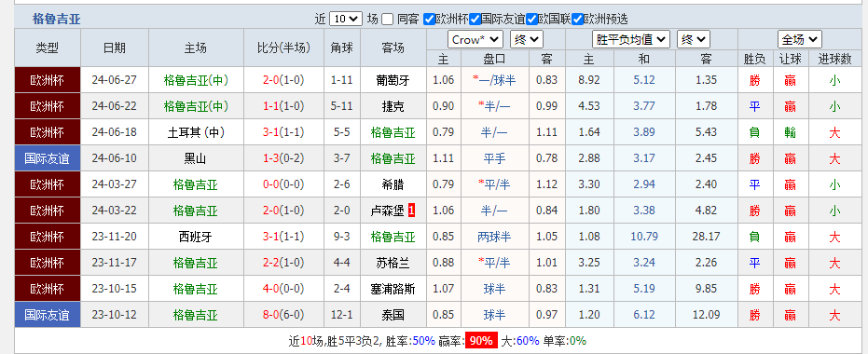Click handicap 平手 in the 黑山 row
This screenshot has width=868, height=354.
point(494,158)
